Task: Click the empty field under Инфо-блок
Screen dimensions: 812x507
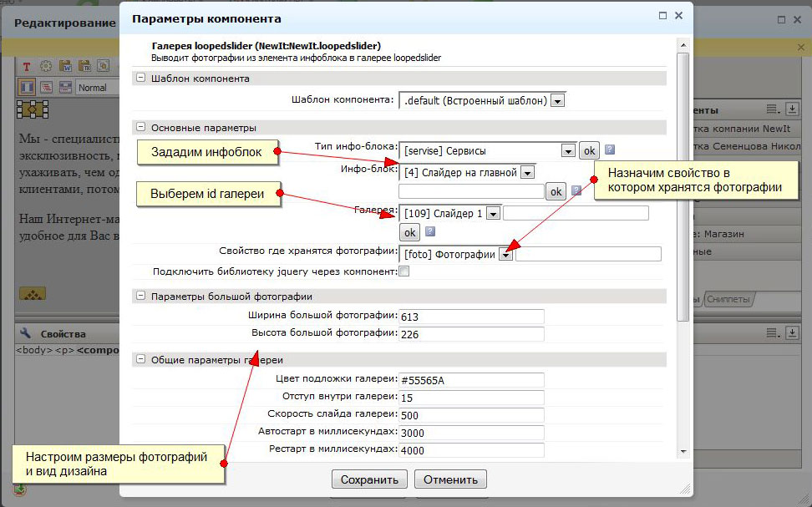Action: point(471,191)
